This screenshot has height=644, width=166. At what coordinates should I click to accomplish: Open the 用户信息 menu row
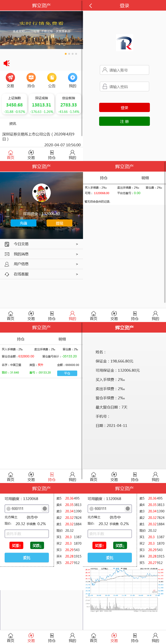(41, 264)
